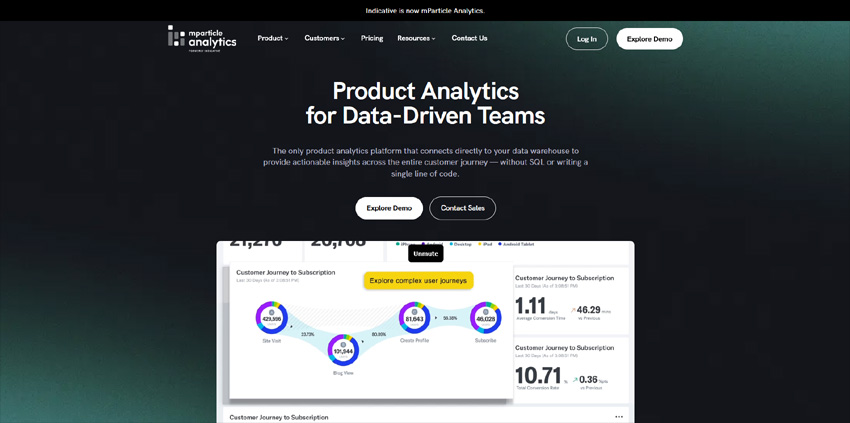The image size is (850, 423).
Task: Click the arrow next to 46.29
Action: coord(572,310)
